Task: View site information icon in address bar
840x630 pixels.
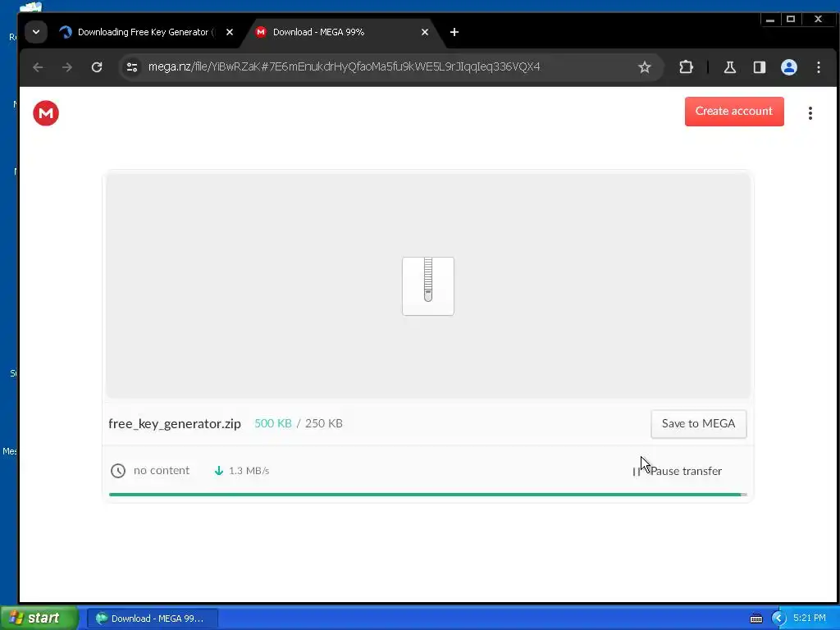Action: point(132,67)
